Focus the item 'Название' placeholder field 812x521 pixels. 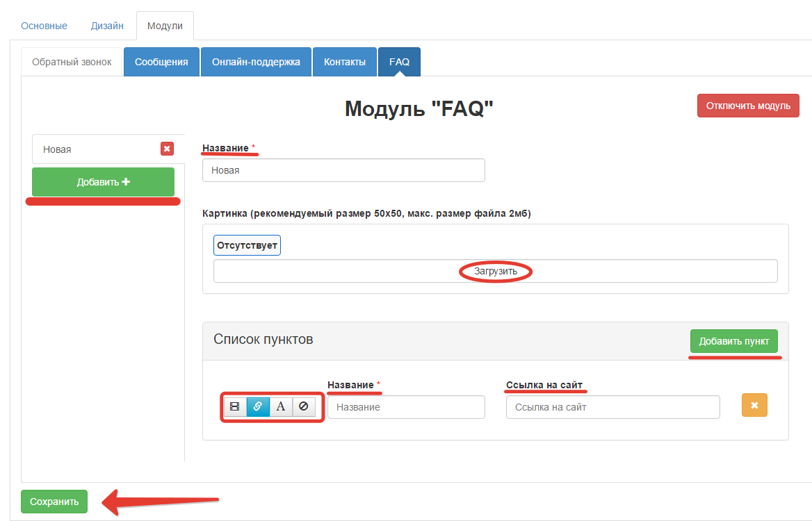pos(406,407)
